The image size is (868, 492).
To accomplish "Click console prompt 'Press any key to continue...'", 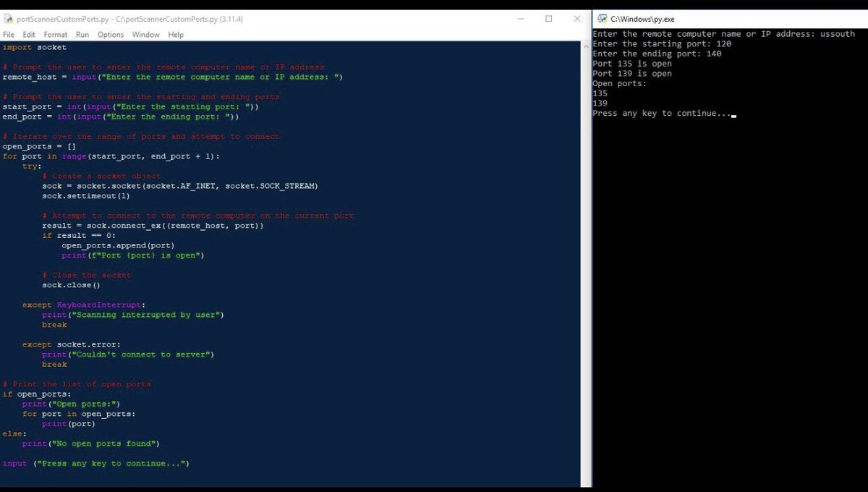I will [x=662, y=114].
